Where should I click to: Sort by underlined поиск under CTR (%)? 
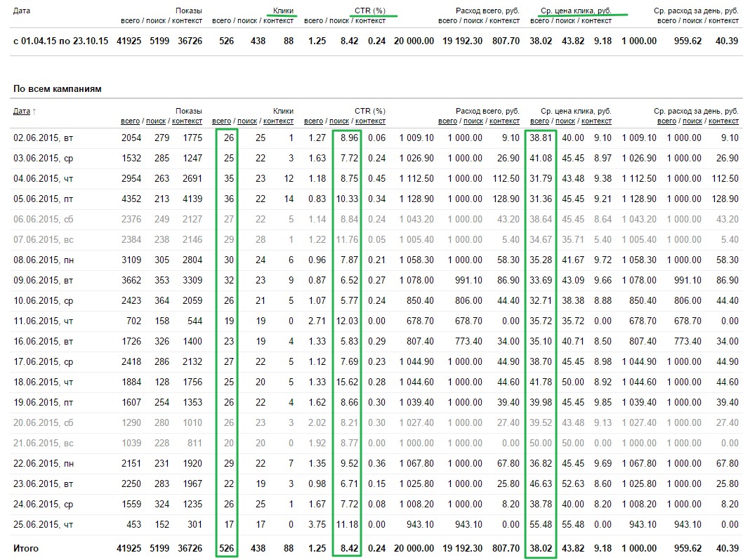tap(339, 121)
